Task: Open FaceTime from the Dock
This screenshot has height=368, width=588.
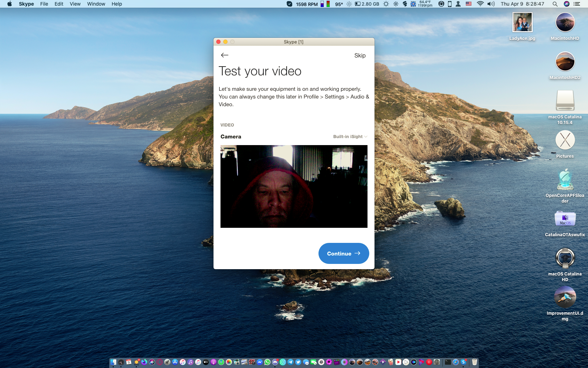Action: click(313, 362)
